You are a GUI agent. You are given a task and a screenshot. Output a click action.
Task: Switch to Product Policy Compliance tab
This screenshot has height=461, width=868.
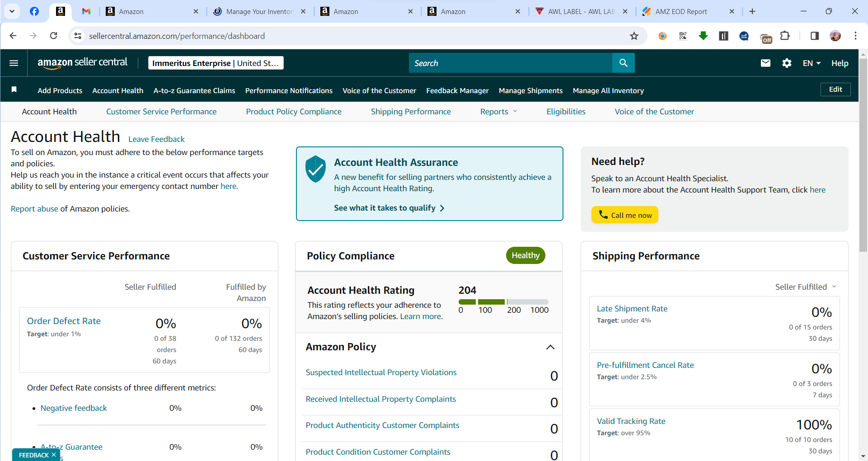(294, 112)
